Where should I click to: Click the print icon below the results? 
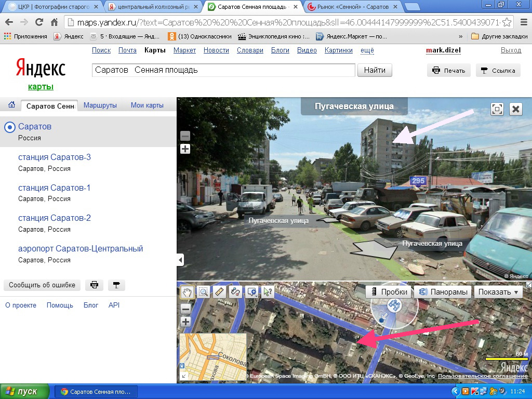pos(95,285)
